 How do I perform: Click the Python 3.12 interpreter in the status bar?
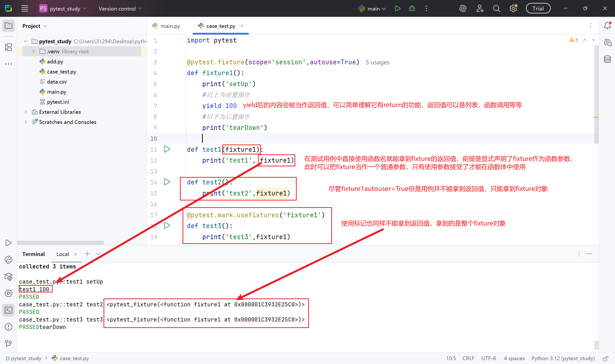click(x=563, y=358)
